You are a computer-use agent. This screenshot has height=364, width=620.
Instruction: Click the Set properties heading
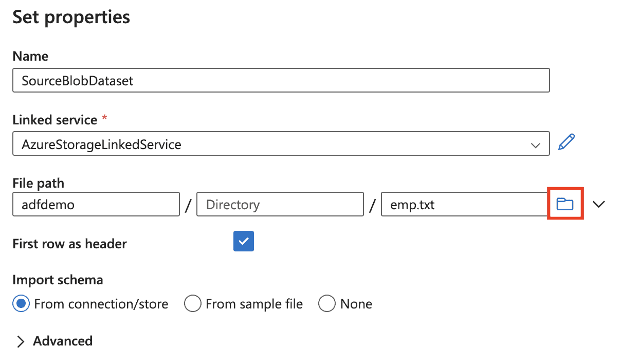71,17
